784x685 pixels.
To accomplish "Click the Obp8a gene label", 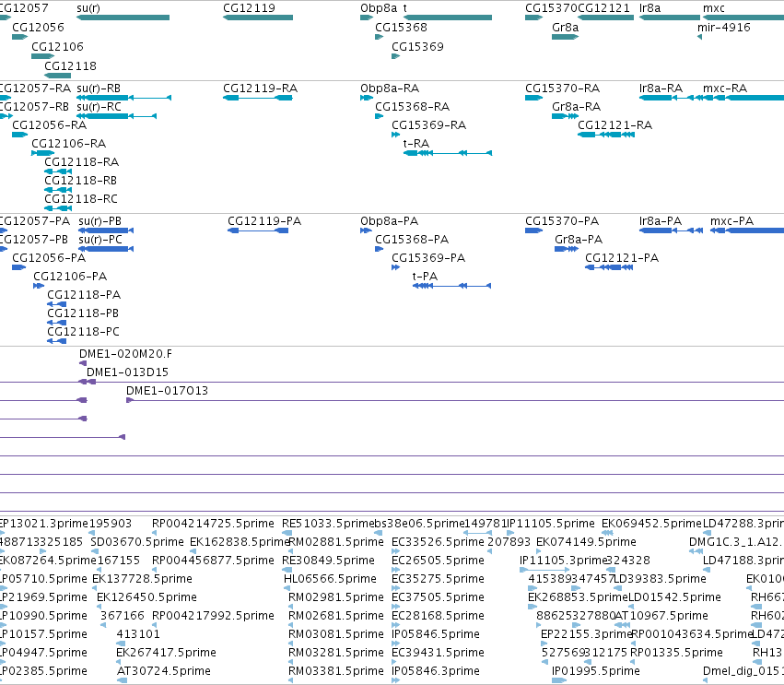I will [x=379, y=8].
